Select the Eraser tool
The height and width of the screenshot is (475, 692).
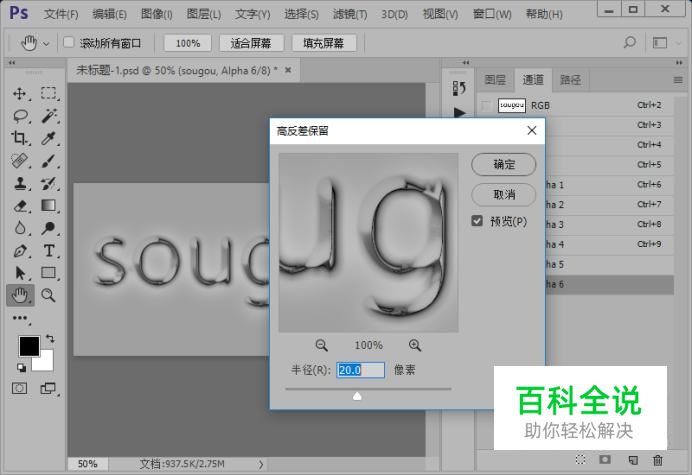[19, 205]
